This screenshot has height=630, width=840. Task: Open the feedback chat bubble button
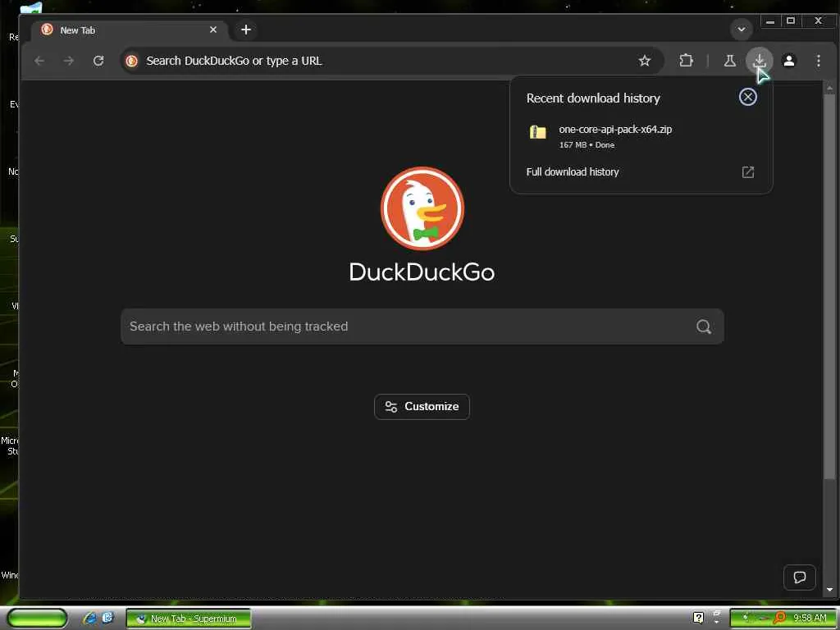tap(799, 577)
